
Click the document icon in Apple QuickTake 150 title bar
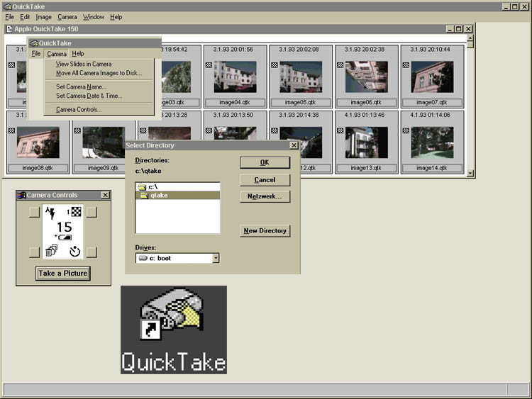[x=9, y=29]
